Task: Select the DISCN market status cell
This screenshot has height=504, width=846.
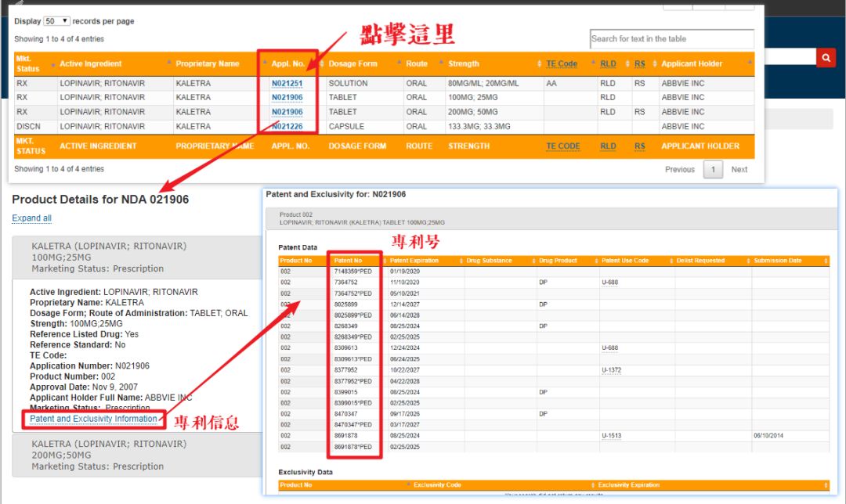Action: [x=29, y=127]
